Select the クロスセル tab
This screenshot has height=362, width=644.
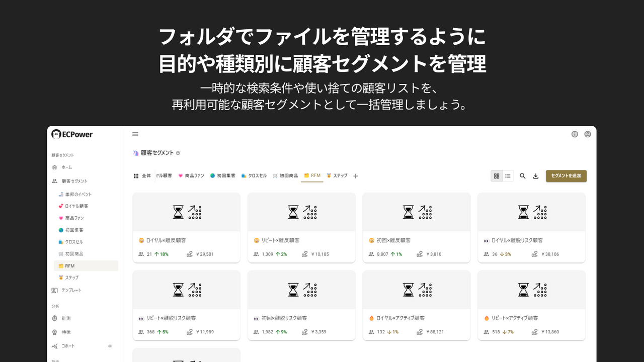pos(254,176)
